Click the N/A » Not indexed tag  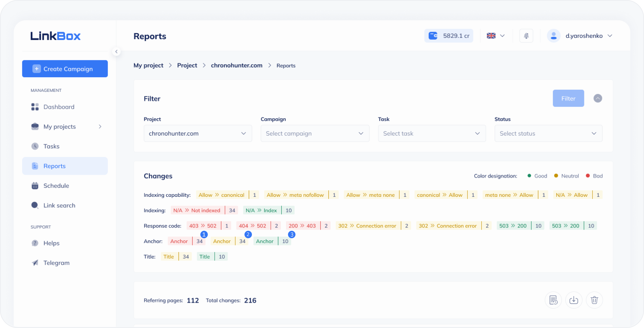click(205, 210)
